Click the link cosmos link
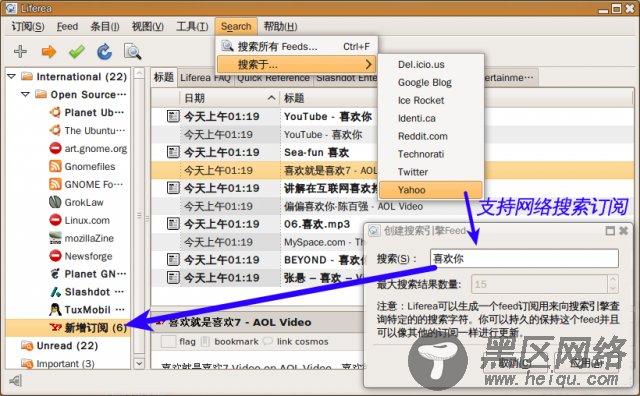 click(x=302, y=341)
